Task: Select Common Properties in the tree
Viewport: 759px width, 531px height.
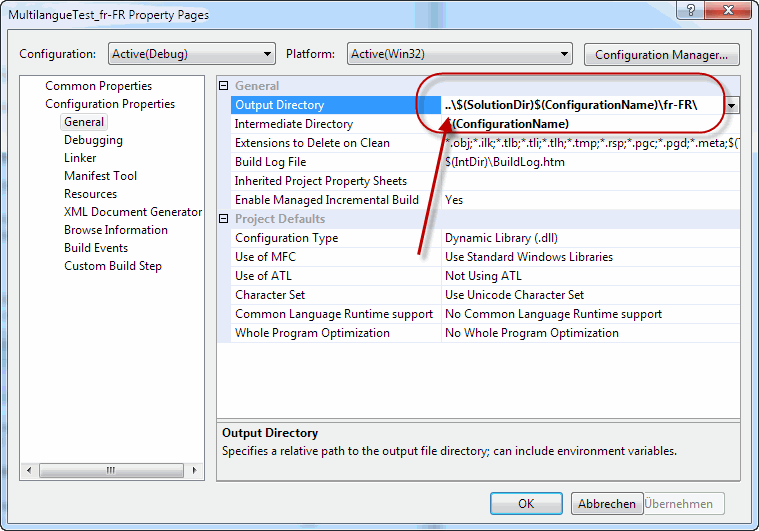Action: pyautogui.click(x=98, y=86)
